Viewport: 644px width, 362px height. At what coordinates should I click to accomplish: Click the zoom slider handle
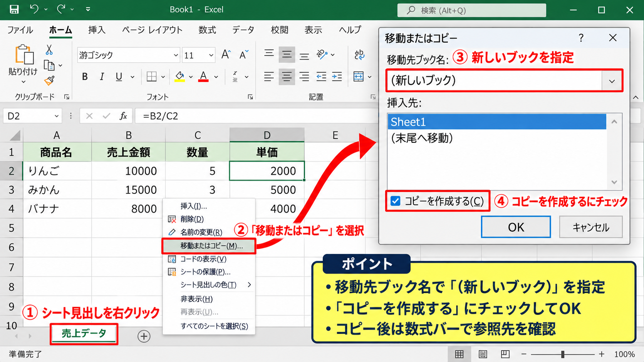click(x=563, y=354)
